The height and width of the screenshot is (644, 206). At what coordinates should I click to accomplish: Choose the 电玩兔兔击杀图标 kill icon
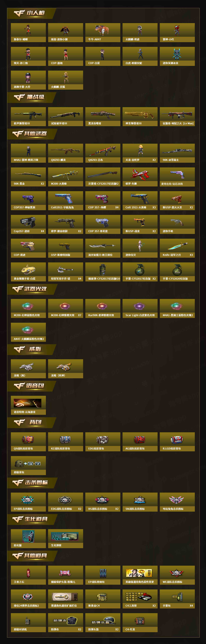click(177, 502)
